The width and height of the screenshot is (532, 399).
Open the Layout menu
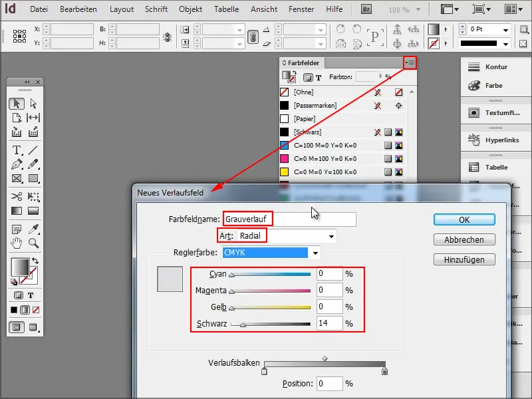[x=122, y=9]
